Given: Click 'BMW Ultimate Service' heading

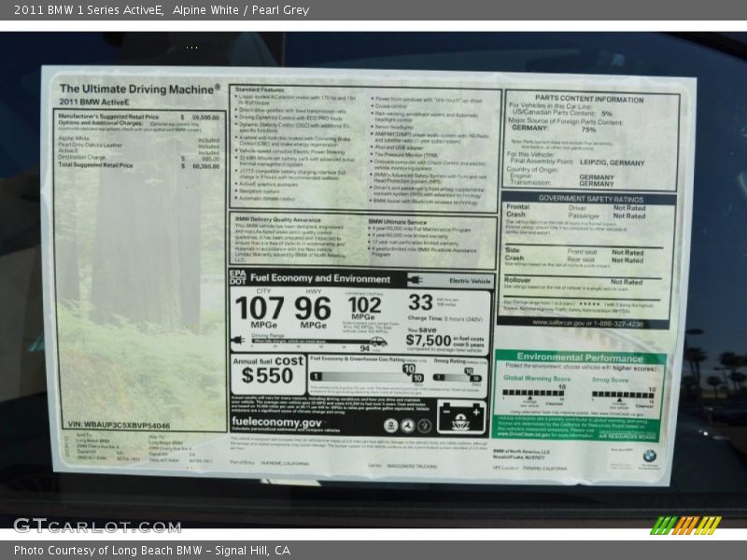Looking at the screenshot, I should [398, 222].
